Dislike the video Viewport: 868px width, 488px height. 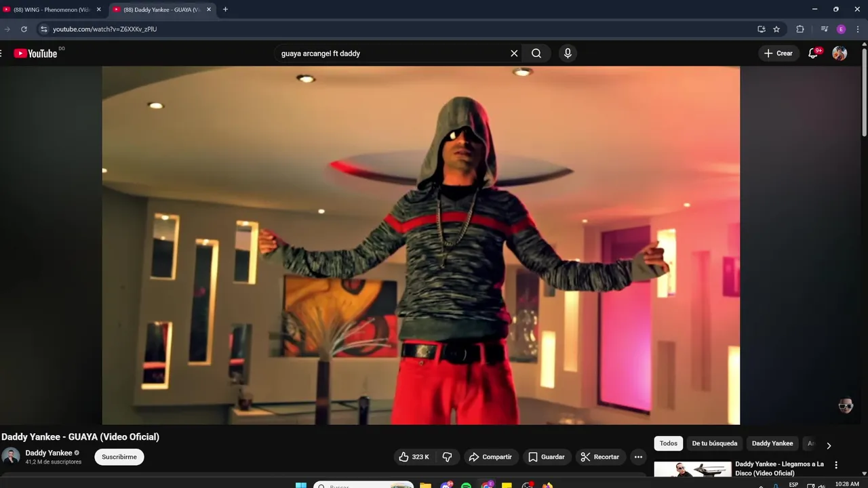pyautogui.click(x=447, y=457)
